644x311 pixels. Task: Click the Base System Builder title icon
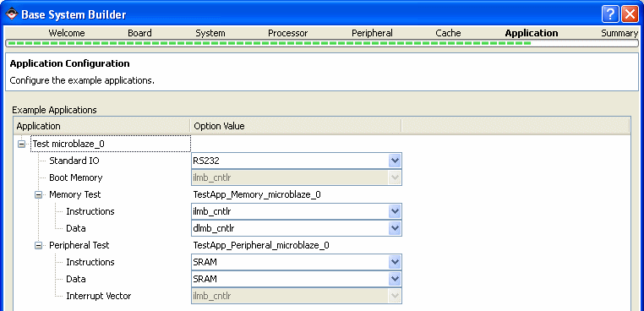tap(12, 14)
